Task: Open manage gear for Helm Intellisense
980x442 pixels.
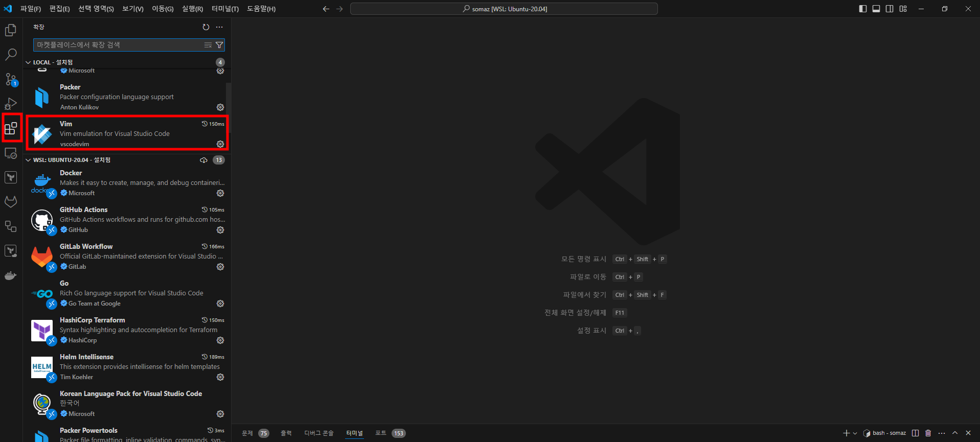Action: pos(220,377)
